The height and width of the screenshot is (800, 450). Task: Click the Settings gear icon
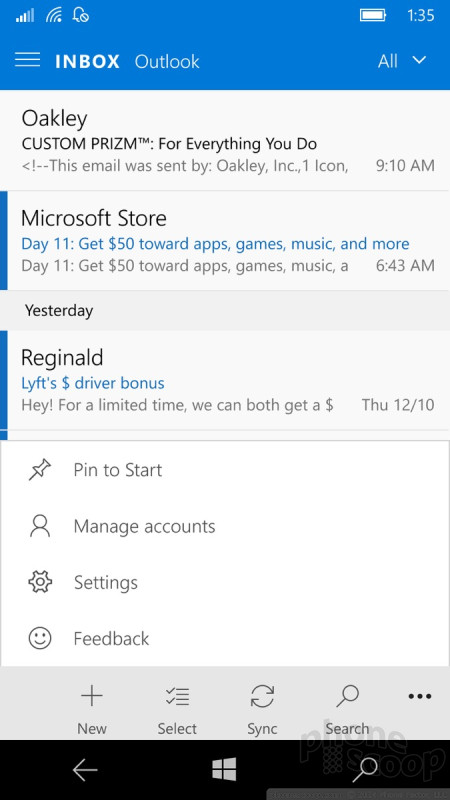40,582
